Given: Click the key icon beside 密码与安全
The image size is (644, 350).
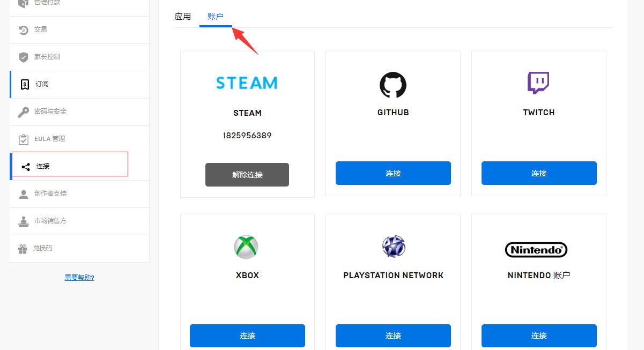Looking at the screenshot, I should [24, 112].
